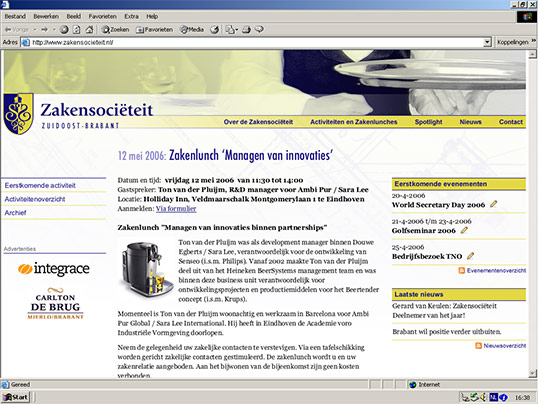The width and height of the screenshot is (538, 404).
Task: Click the Home icon in toolbar
Action: click(x=90, y=30)
